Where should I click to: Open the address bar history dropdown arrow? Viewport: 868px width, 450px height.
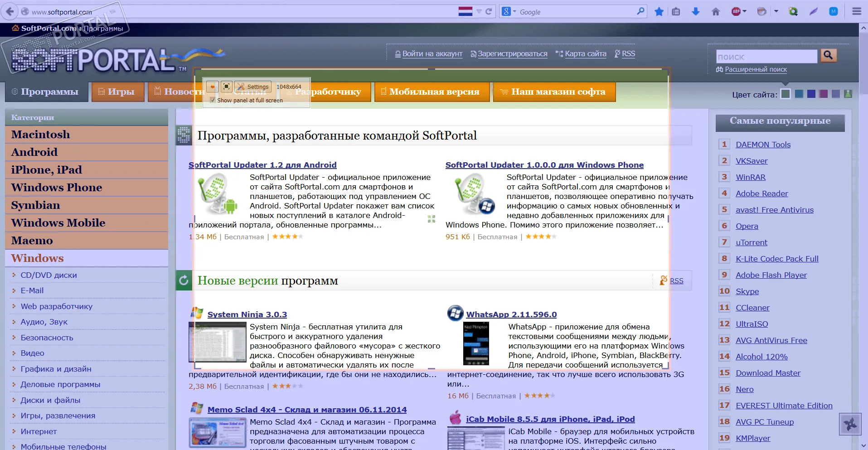pos(479,12)
